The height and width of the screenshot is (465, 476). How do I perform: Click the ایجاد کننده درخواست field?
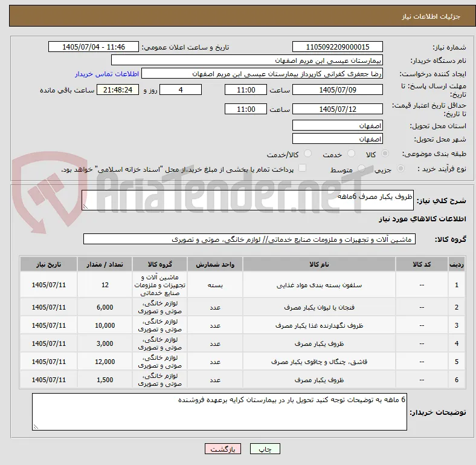pyautogui.click(x=262, y=74)
